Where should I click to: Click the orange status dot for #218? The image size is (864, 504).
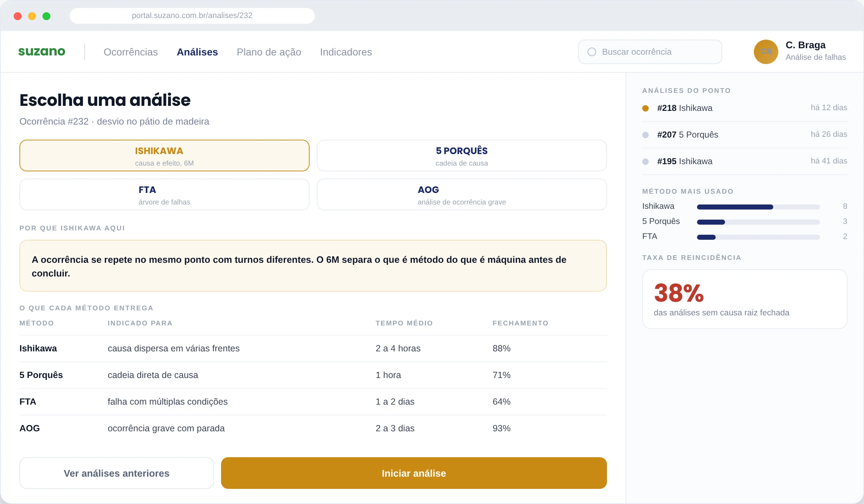tap(645, 108)
